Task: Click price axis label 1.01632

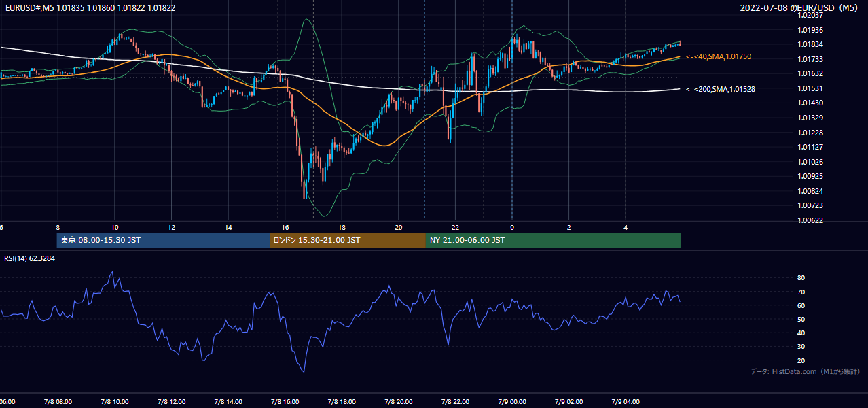Action: point(810,73)
